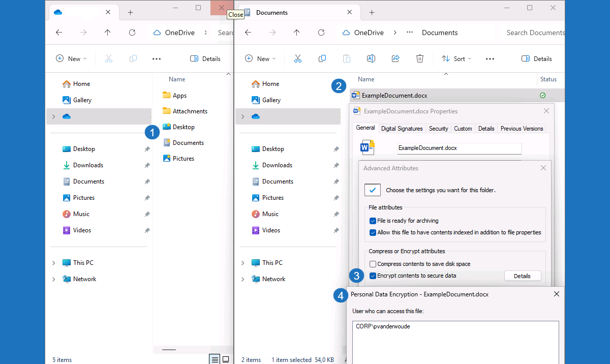Open New dropdown in left window
The width and height of the screenshot is (610, 364).
(x=71, y=58)
